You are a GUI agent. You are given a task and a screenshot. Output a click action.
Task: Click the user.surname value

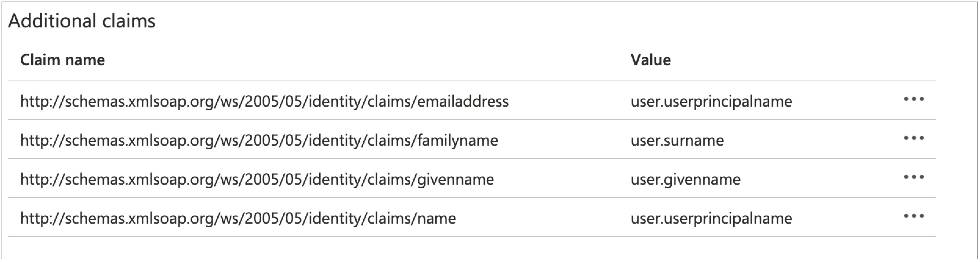tap(677, 140)
